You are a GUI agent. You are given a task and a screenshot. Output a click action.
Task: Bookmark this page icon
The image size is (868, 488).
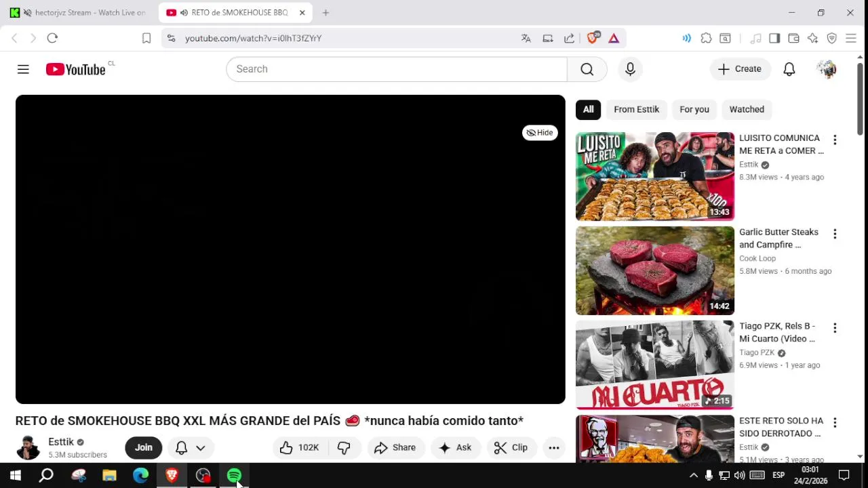(x=146, y=38)
